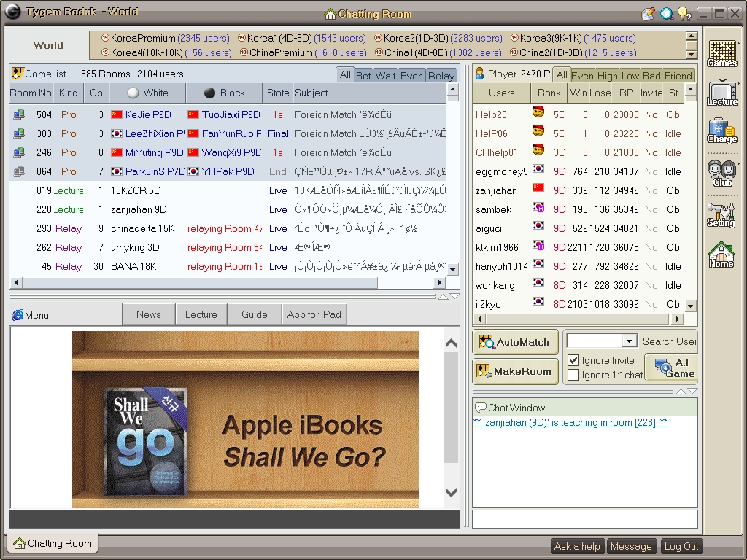Viewport: 747px width, 560px height.
Task: Go to Home via sidebar icon
Action: point(721,254)
